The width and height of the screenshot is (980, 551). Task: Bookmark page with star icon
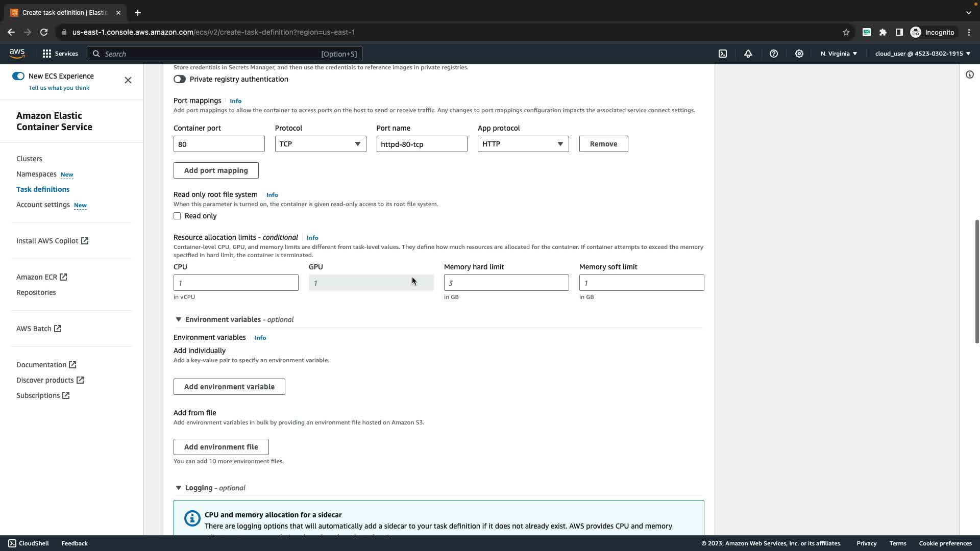(846, 32)
